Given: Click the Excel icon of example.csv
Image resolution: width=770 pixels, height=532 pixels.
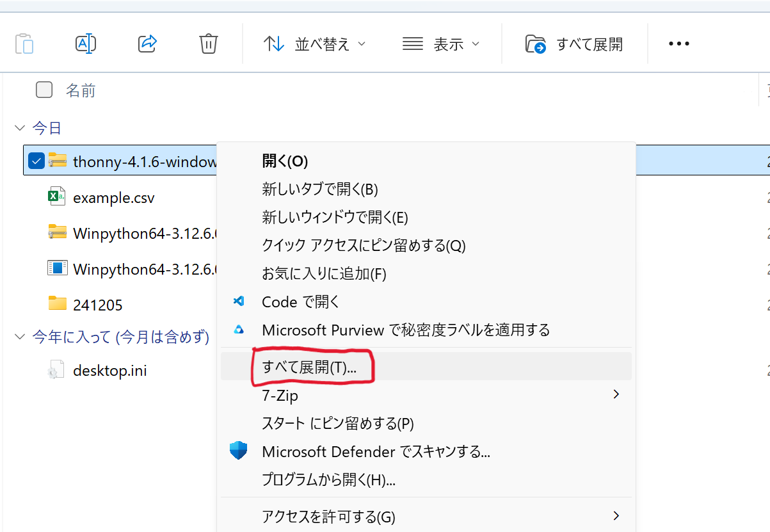Looking at the screenshot, I should coord(58,197).
